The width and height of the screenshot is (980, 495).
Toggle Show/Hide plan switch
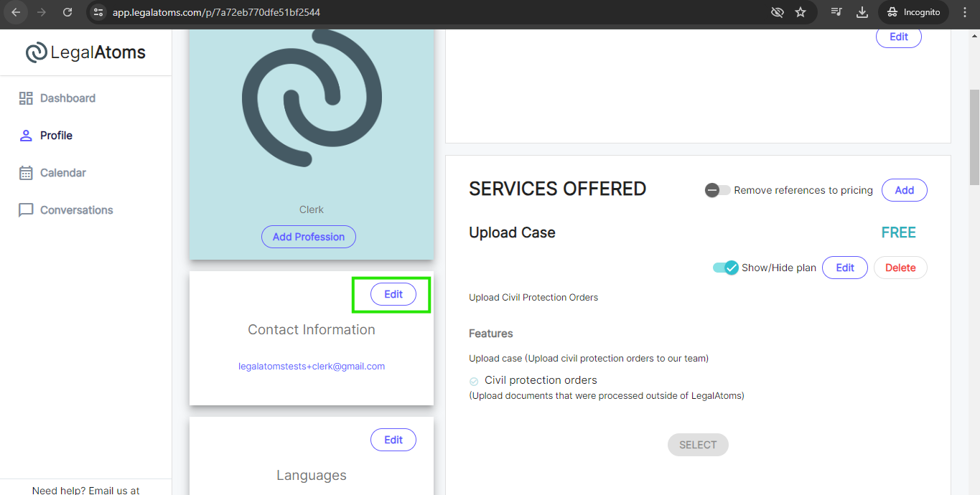coord(725,268)
